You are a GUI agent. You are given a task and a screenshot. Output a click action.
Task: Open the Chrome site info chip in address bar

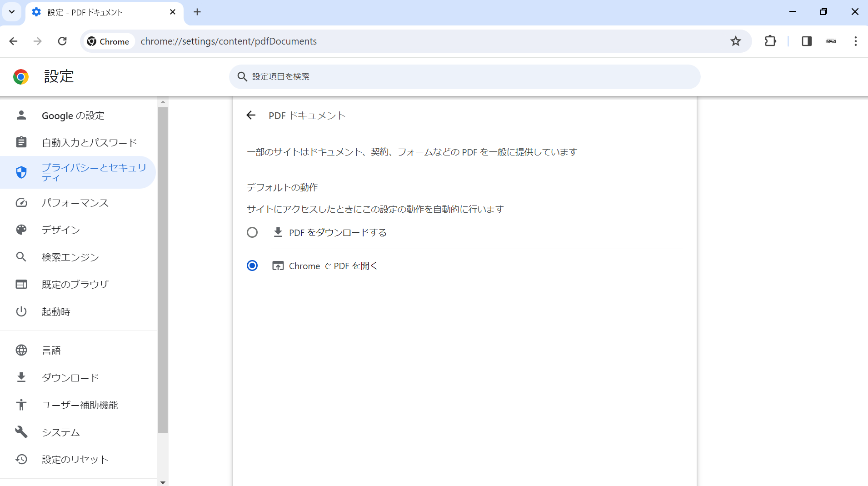coord(108,41)
